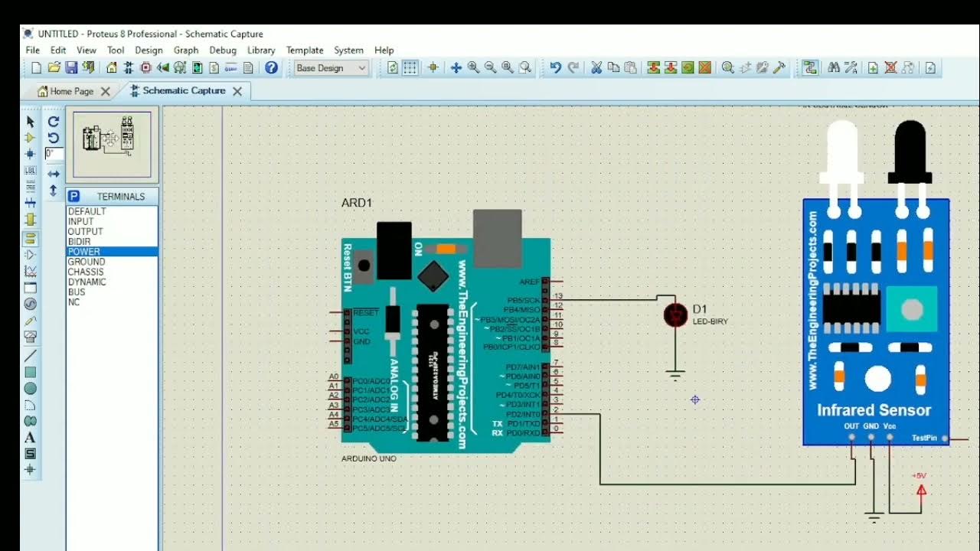
Task: Open the PCB Layout icon in toolbar
Action: (x=145, y=68)
